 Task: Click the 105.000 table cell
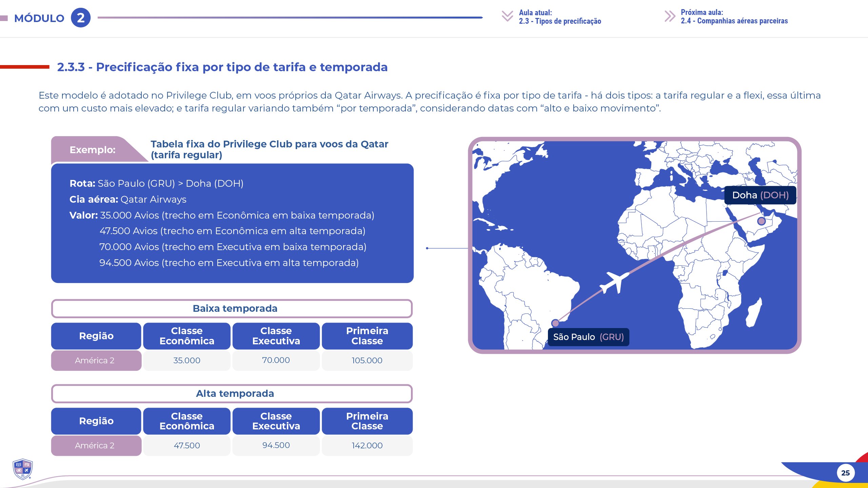click(x=367, y=361)
